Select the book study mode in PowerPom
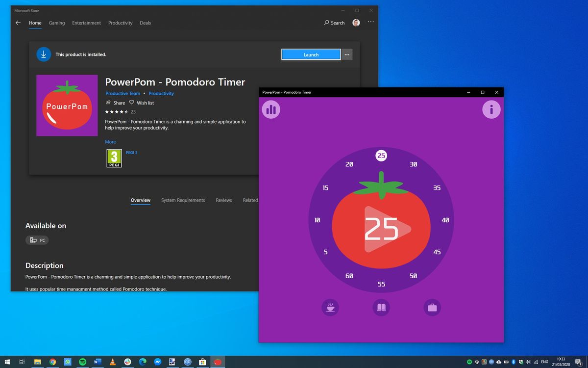The height and width of the screenshot is (368, 588). pos(381,307)
